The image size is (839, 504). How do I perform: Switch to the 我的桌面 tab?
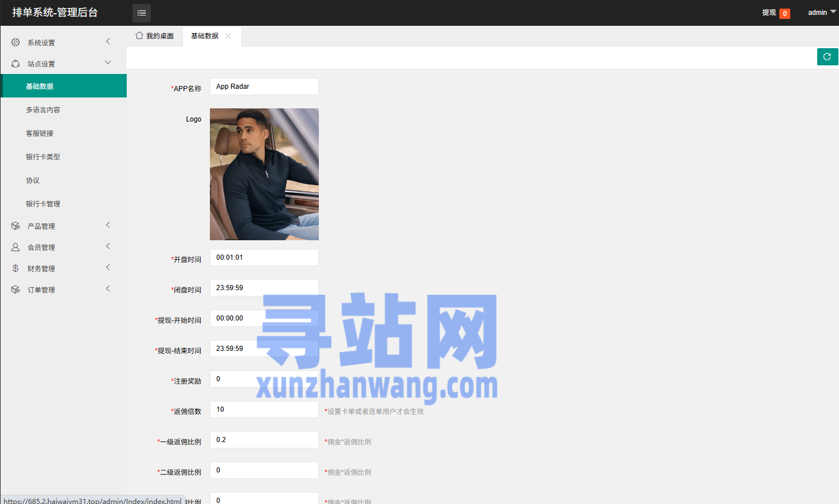[x=155, y=36]
